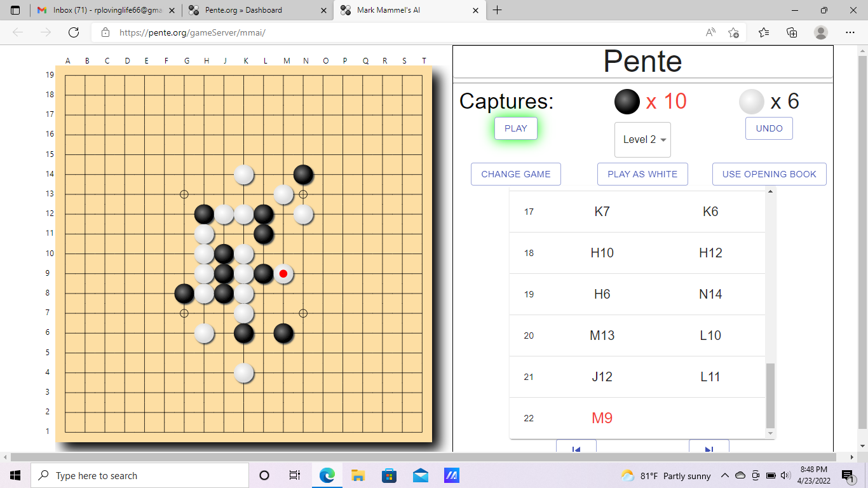Select move L11 in row 21

[710, 377]
